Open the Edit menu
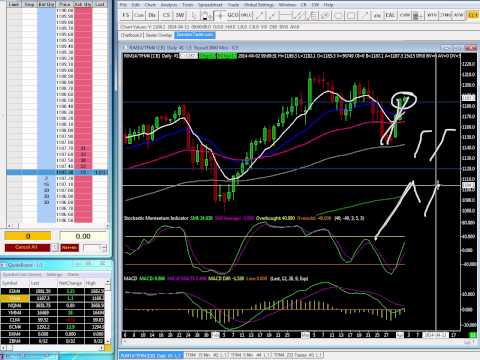The width and height of the screenshot is (480, 360). click(136, 5)
